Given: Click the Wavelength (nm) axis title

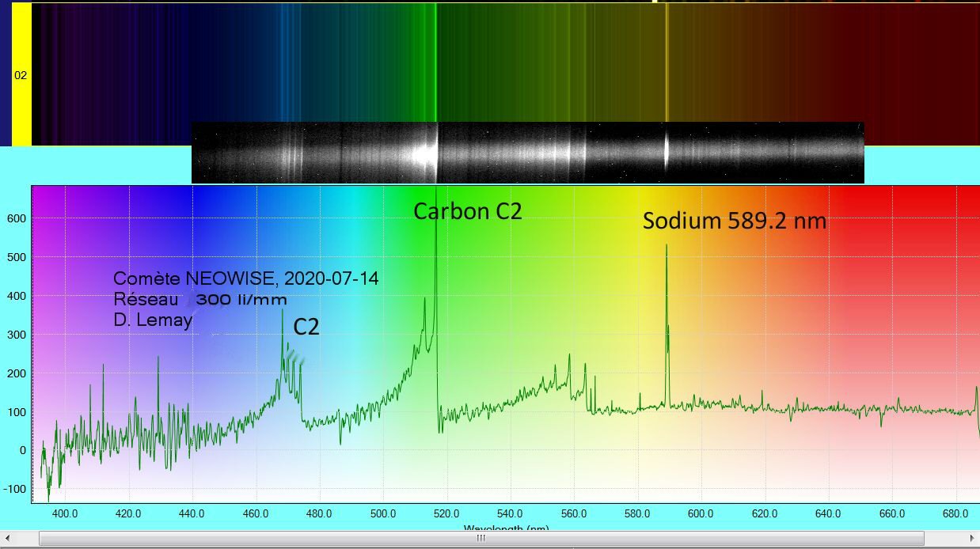Looking at the screenshot, I should pos(507,528).
